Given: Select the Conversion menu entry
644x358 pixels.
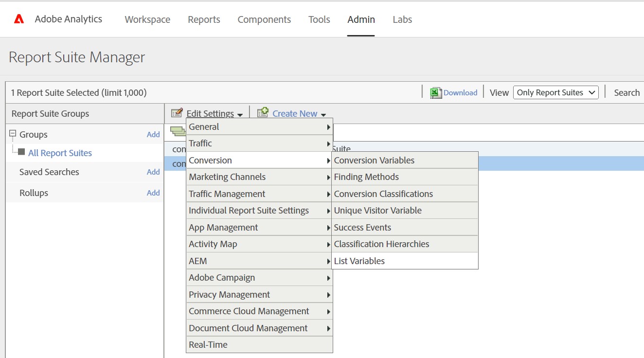Looking at the screenshot, I should [x=259, y=160].
